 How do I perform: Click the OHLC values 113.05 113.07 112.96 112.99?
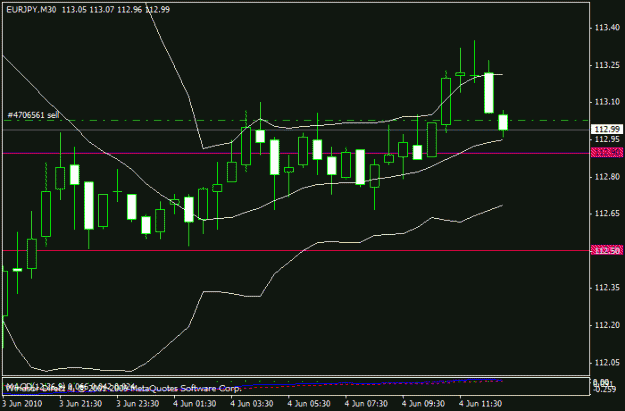click(116, 10)
